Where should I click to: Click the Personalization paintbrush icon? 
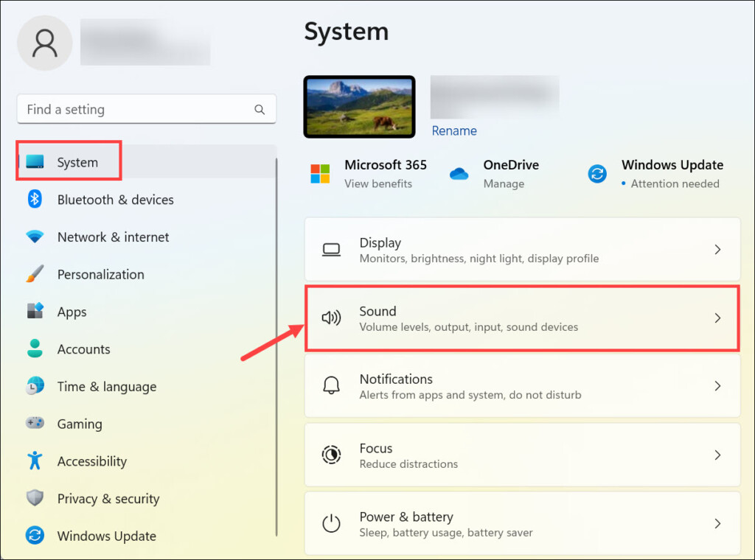pyautogui.click(x=35, y=274)
